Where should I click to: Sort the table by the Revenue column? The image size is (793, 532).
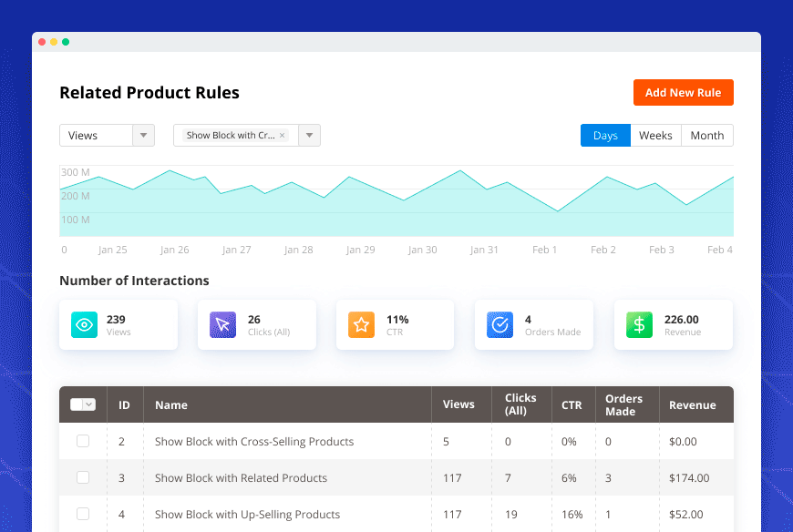tap(693, 404)
